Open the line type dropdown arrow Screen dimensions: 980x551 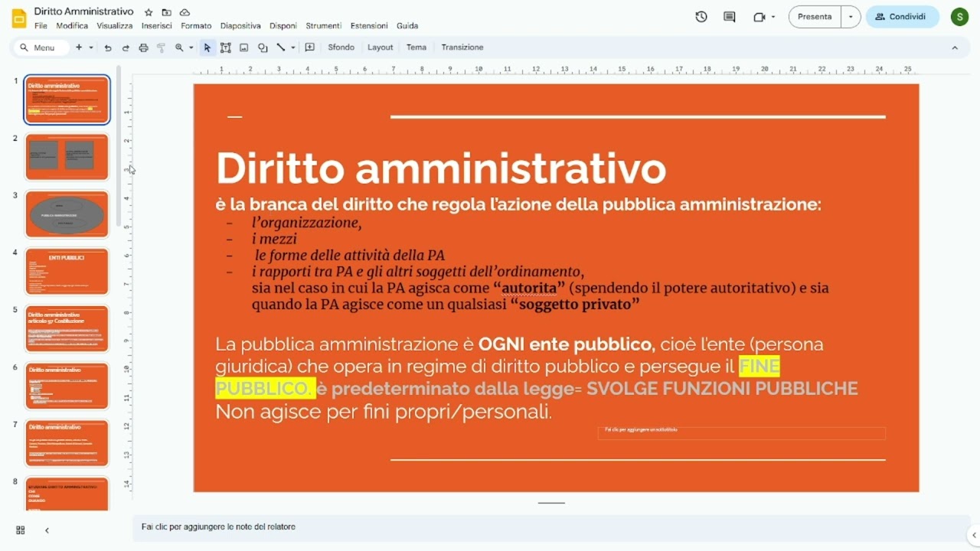coord(293,47)
